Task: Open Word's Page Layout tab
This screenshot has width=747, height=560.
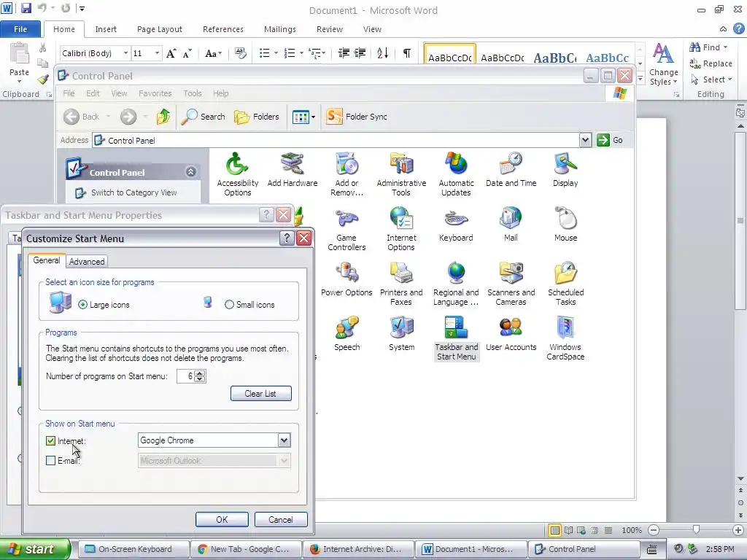Action: tap(160, 29)
